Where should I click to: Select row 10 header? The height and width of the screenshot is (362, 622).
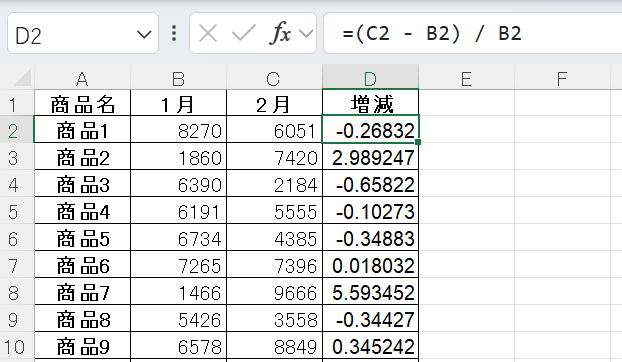click(x=17, y=346)
